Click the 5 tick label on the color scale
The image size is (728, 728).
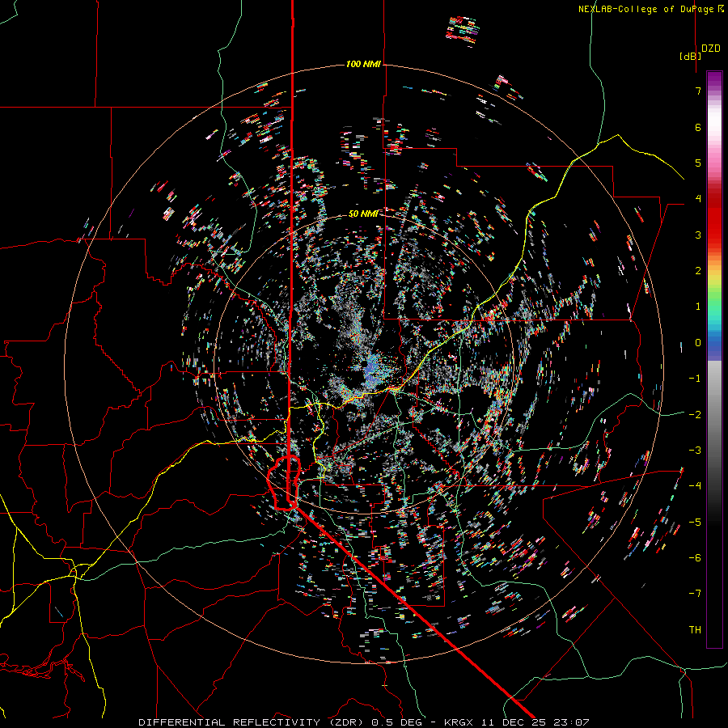click(698, 163)
